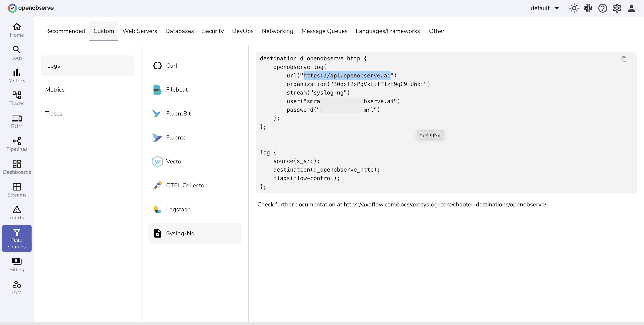644x325 pixels.
Task: Go to Metrics in the left sidebar
Action: [17, 76]
